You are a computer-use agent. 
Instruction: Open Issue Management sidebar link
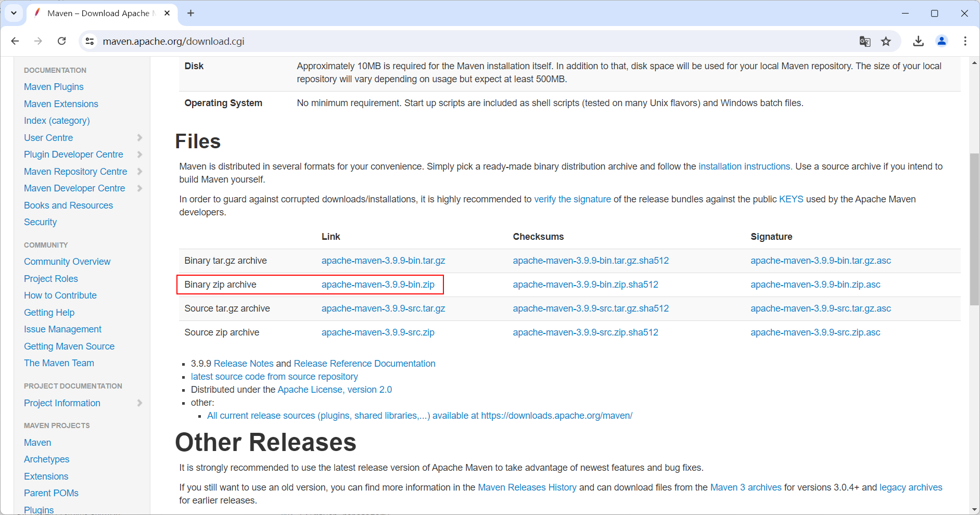[62, 329]
